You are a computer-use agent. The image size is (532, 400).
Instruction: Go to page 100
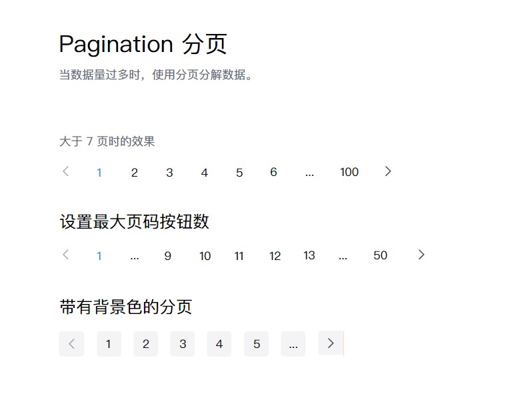pyautogui.click(x=349, y=172)
